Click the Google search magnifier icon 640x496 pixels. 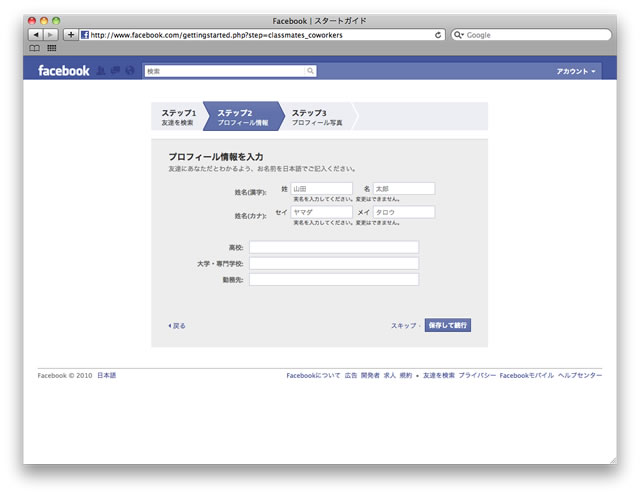(x=459, y=35)
